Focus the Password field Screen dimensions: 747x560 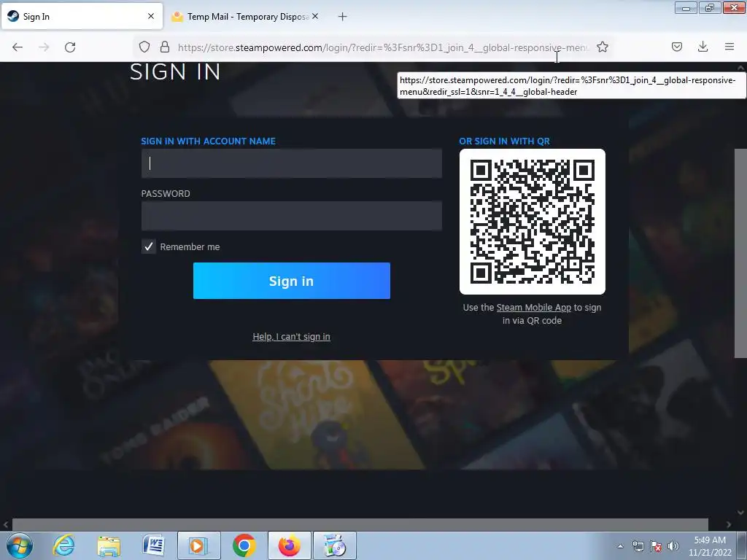click(x=292, y=216)
